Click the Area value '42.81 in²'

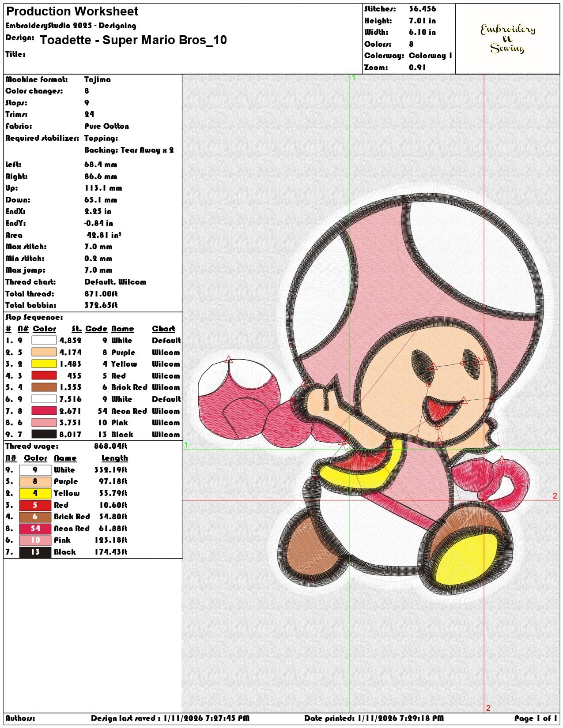click(x=104, y=235)
